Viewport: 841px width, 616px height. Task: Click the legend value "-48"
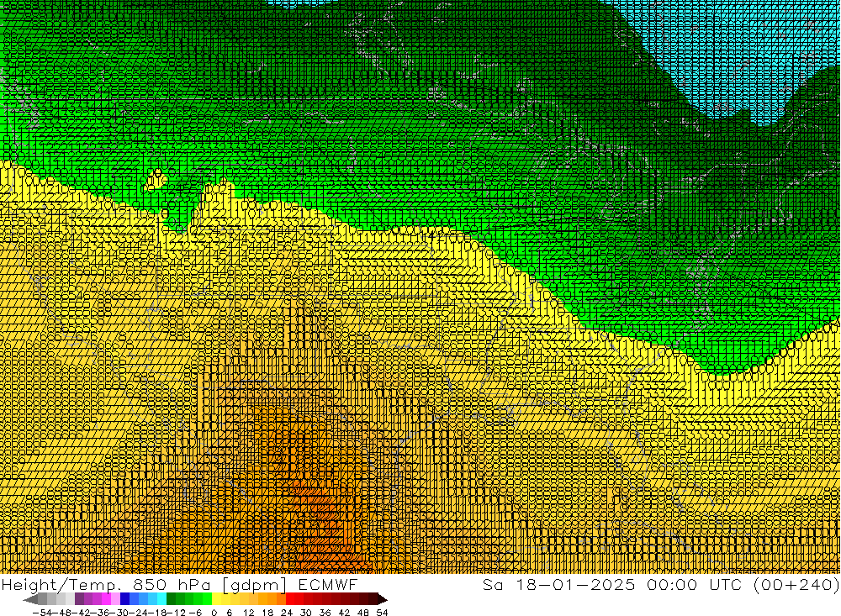pyautogui.click(x=61, y=613)
